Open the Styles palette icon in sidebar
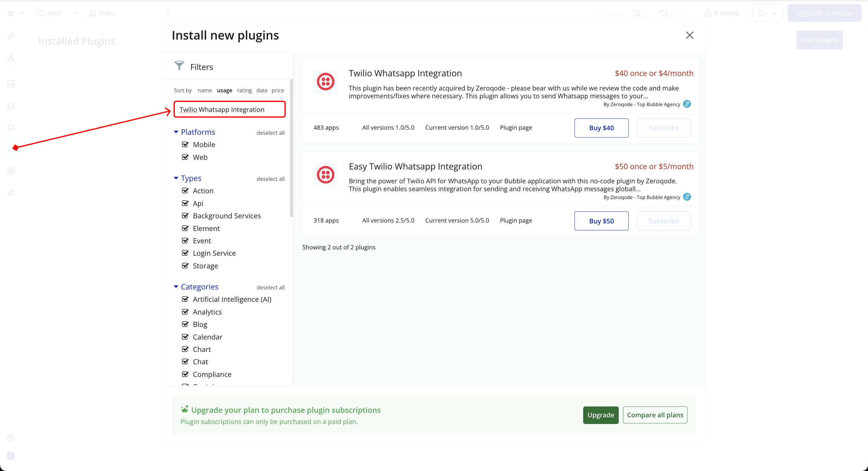This screenshot has height=471, width=868. [11, 128]
